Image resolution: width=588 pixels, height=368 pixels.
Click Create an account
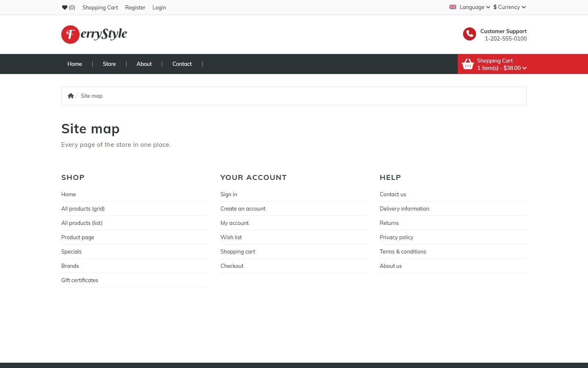pos(243,209)
